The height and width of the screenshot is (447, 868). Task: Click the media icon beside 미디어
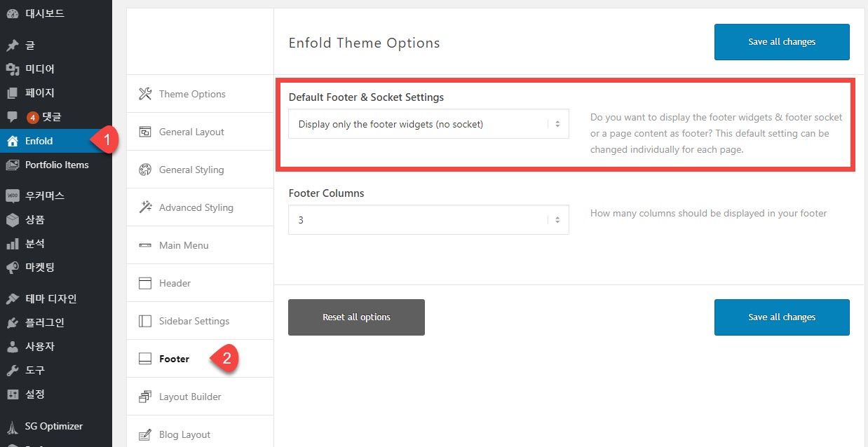[12, 69]
